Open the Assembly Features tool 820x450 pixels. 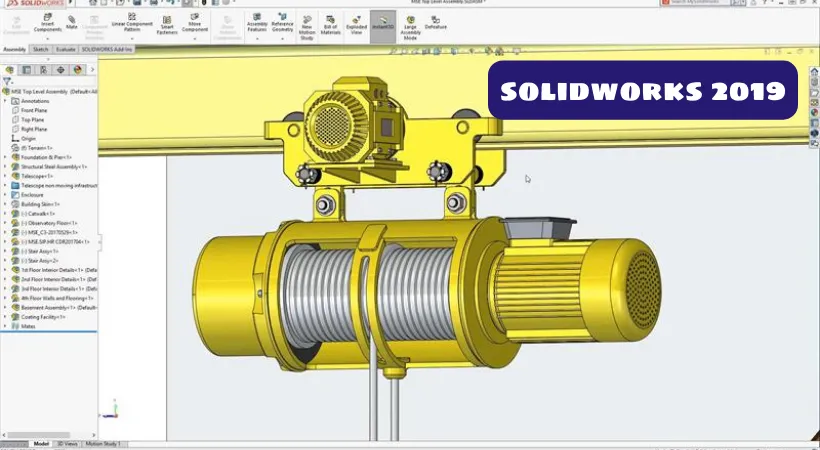pos(257,23)
